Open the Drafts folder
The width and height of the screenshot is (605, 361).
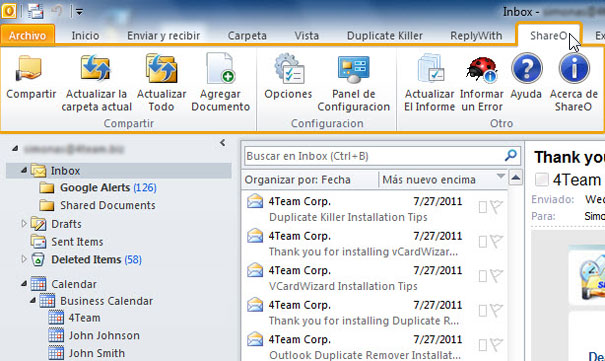coord(66,224)
